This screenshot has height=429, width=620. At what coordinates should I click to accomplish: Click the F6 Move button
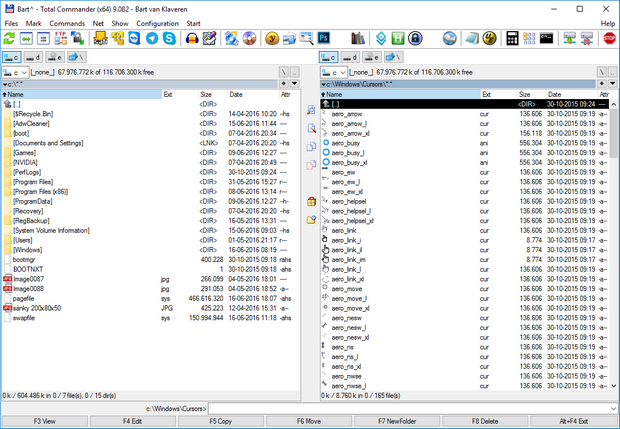308,421
